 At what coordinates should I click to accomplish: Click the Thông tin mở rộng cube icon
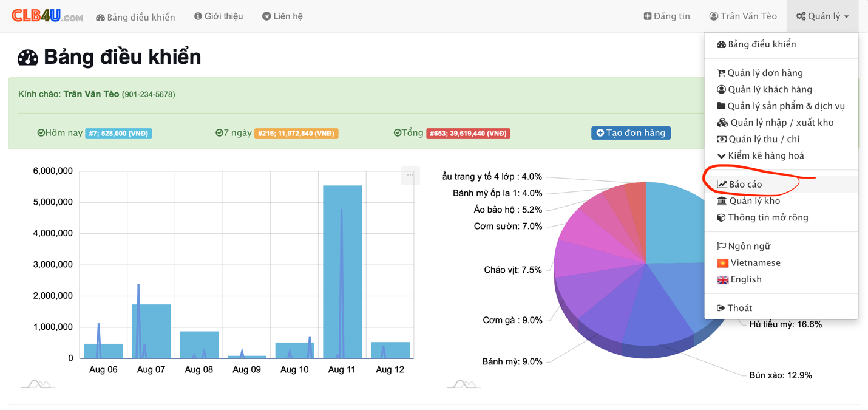721,217
